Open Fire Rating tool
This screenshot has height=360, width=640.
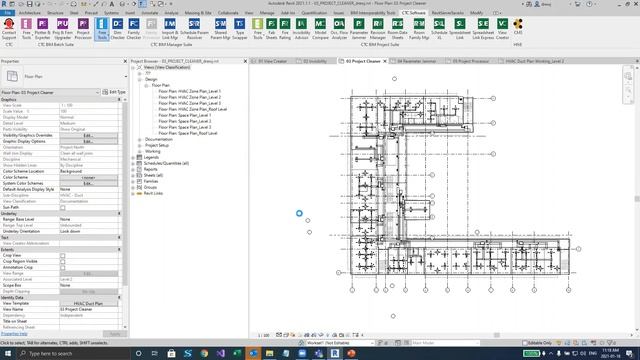[285, 29]
